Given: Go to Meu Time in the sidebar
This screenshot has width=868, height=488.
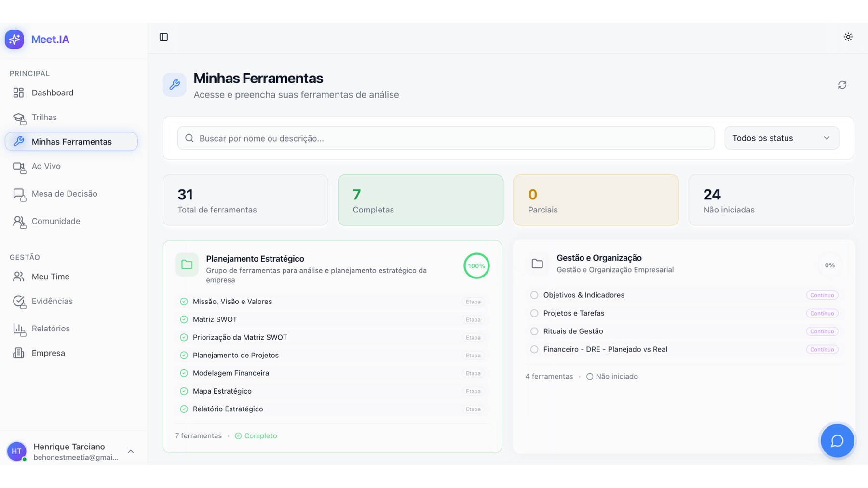Looking at the screenshot, I should click(x=71, y=277).
